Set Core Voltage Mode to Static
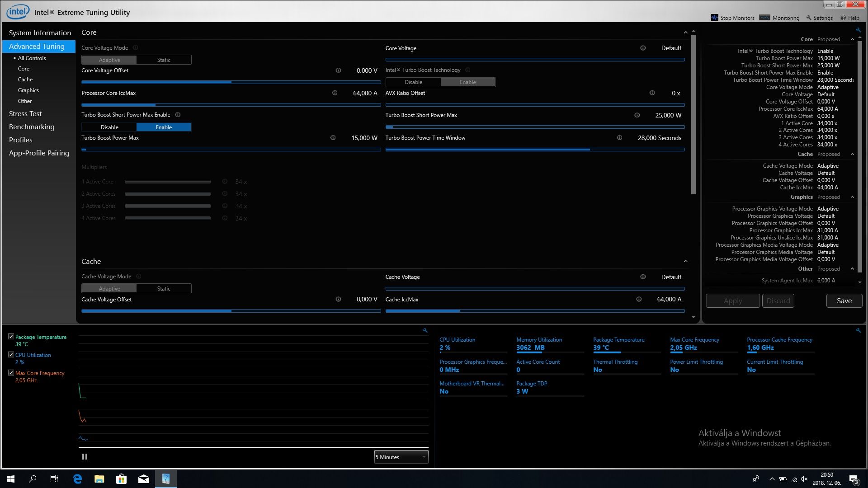 tap(164, 60)
